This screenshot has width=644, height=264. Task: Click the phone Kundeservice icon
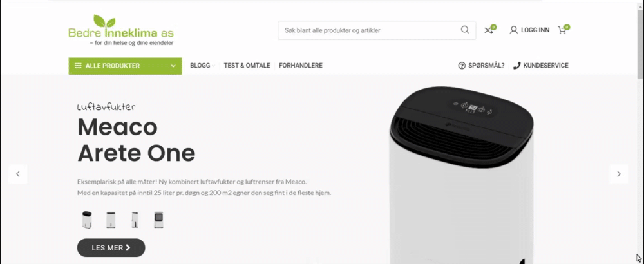pos(516,66)
